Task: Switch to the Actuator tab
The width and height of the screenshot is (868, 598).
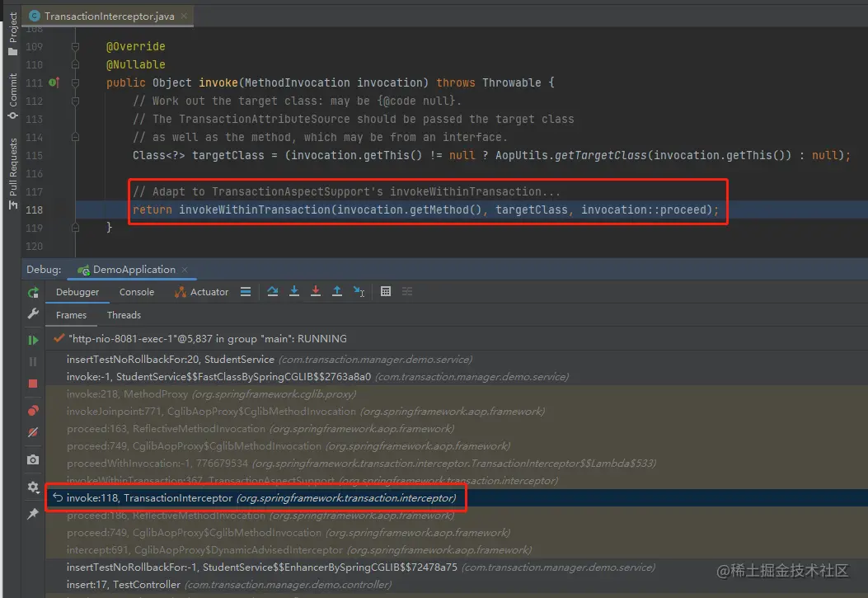Action: tap(201, 292)
